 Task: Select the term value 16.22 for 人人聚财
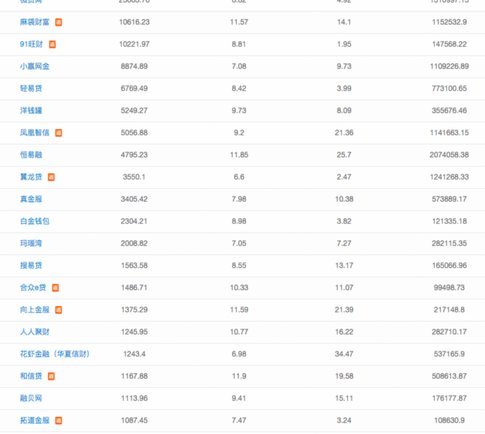click(344, 332)
